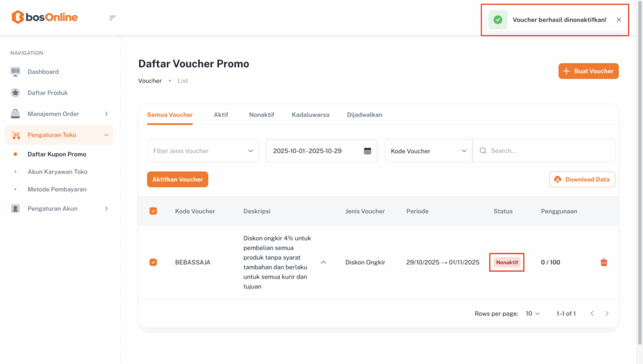The width and height of the screenshot is (643, 364).
Task: Go to next page arrow
Action: click(x=607, y=313)
